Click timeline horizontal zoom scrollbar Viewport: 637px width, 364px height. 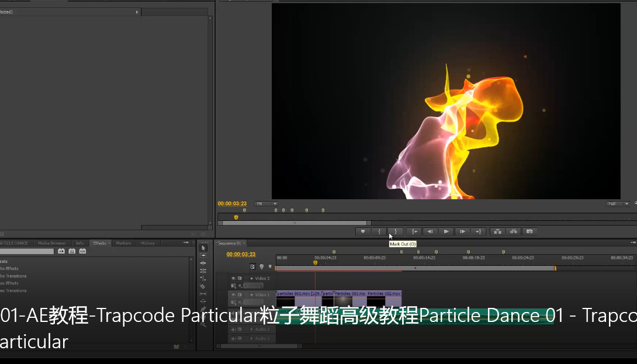[259, 346]
